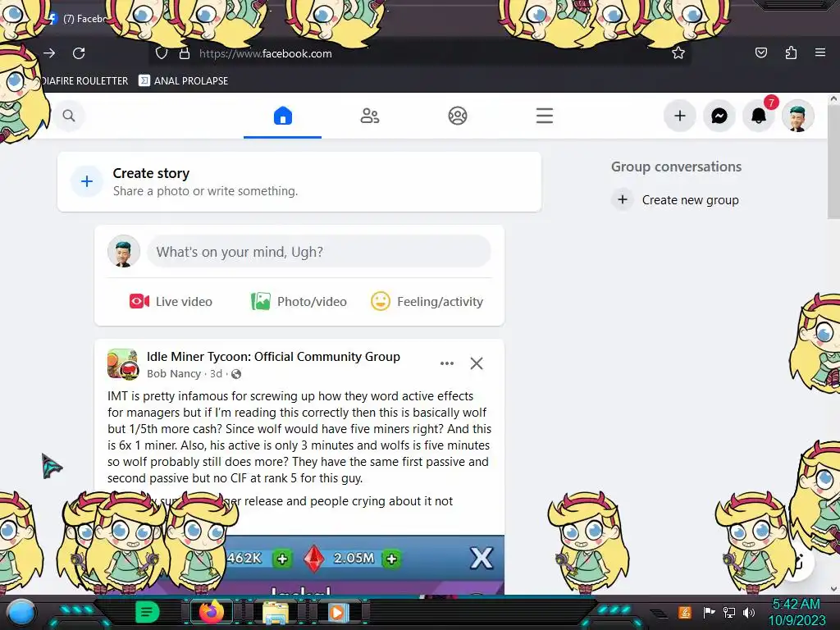
Task: Click the red gem icon in game image
Action: (314, 558)
